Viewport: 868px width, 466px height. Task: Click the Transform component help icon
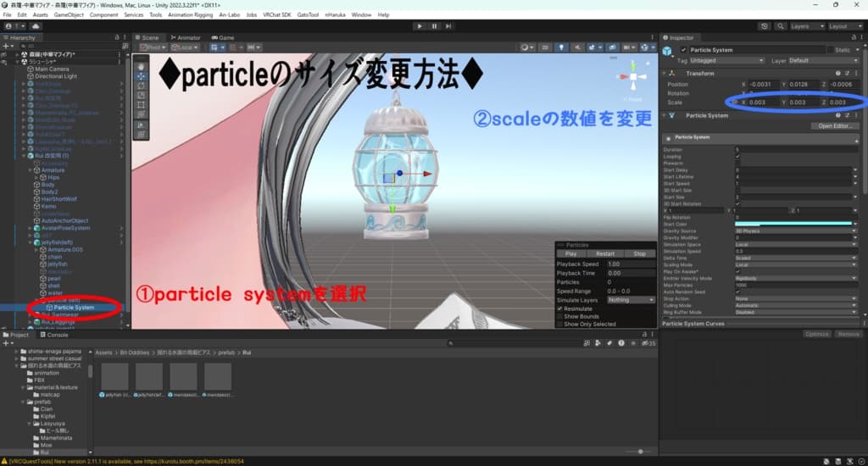(x=838, y=73)
